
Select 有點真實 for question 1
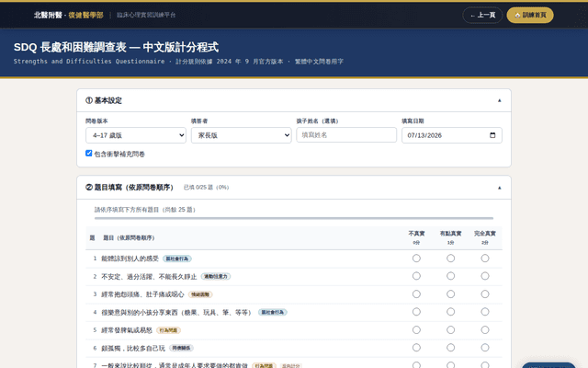(x=451, y=259)
